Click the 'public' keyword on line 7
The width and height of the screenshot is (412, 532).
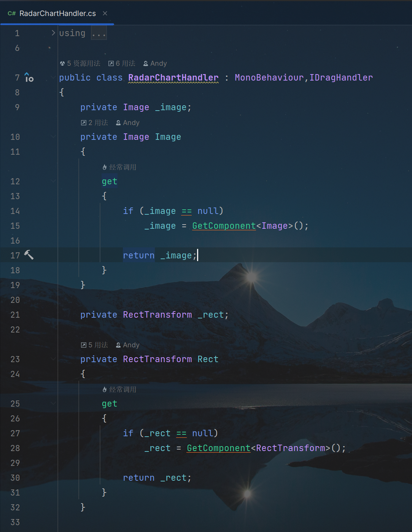point(75,78)
